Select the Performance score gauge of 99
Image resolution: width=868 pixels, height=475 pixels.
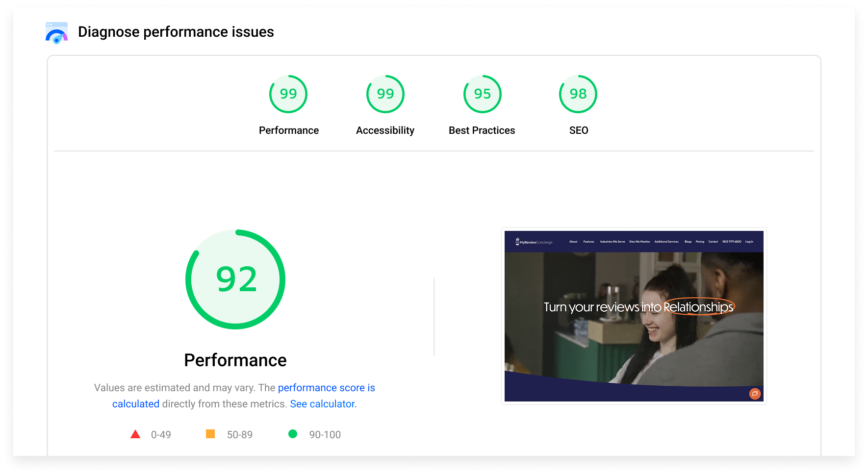click(x=288, y=94)
